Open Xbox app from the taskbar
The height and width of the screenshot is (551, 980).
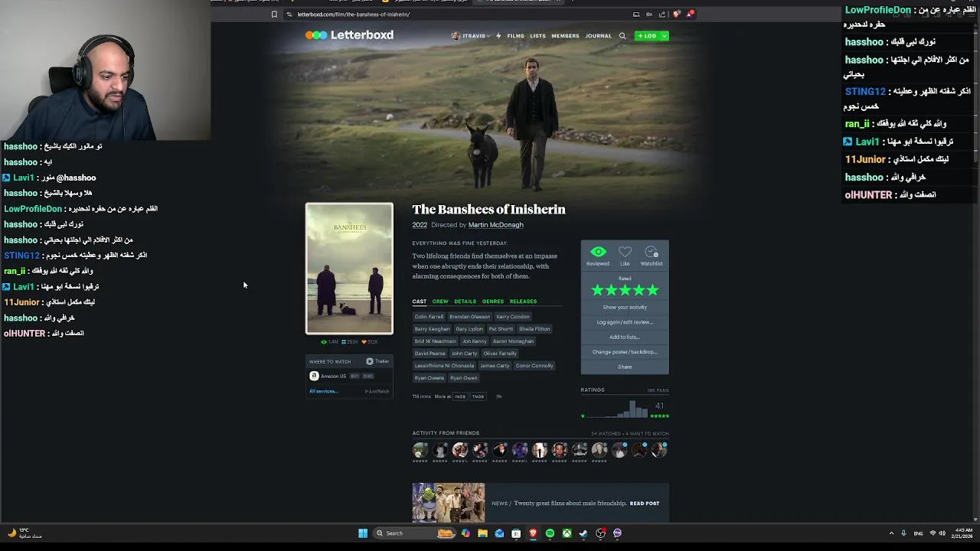(567, 533)
